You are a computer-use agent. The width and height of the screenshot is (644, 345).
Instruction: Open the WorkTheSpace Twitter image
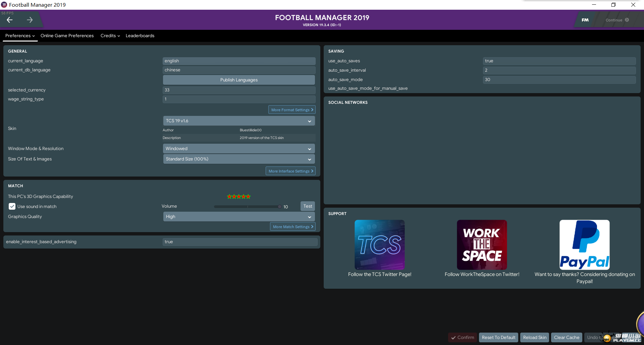click(482, 245)
